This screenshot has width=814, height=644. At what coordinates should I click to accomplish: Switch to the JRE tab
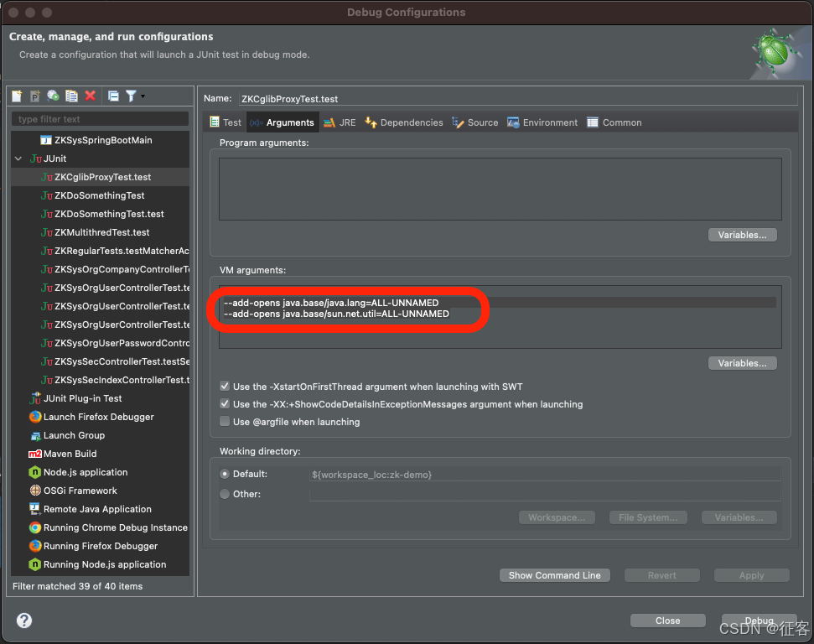(340, 122)
